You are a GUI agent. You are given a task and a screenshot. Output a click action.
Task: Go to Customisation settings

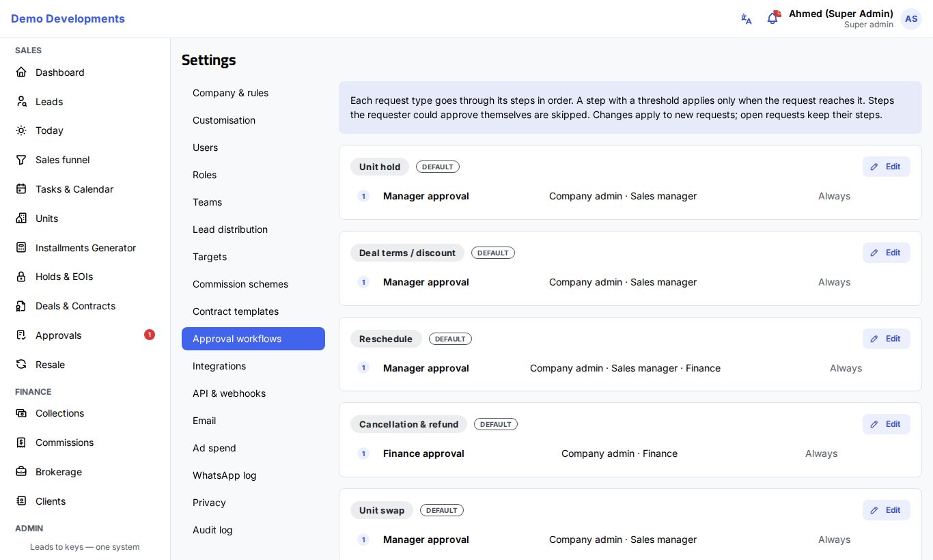[253, 120]
